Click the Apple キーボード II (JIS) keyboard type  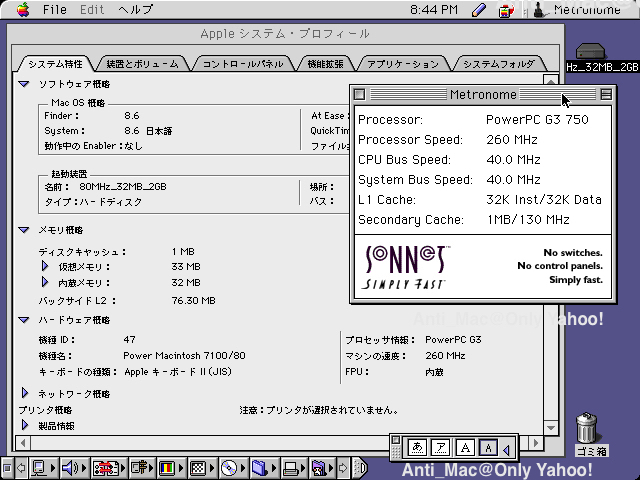point(178,372)
